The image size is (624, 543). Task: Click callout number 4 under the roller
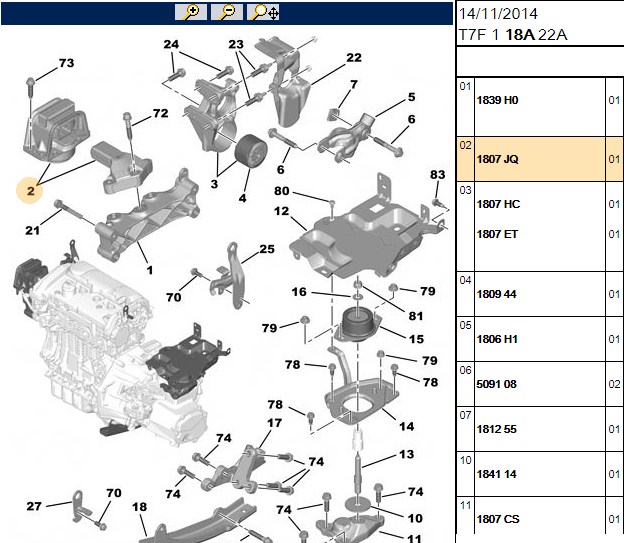(242, 198)
